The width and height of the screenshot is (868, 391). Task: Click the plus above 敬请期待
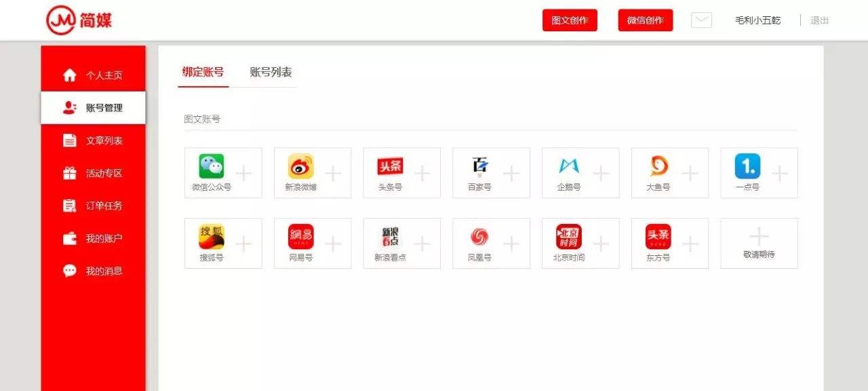[759, 236]
